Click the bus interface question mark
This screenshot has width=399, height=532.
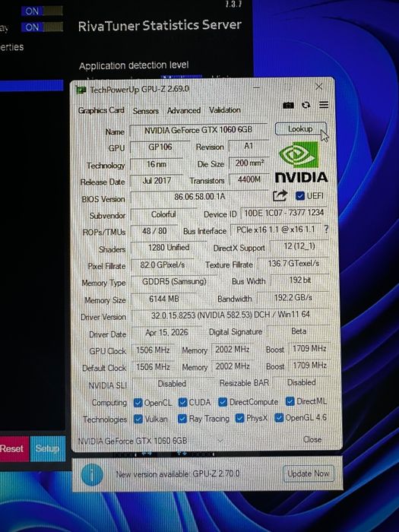[326, 230]
